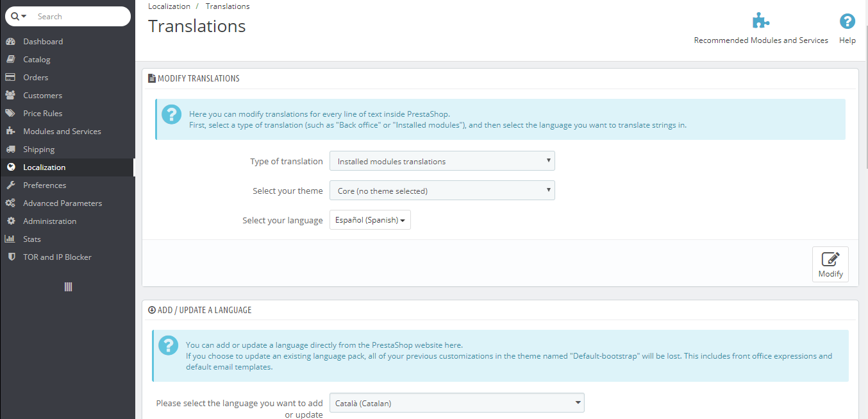
Task: Open the Help question mark icon
Action: (847, 22)
